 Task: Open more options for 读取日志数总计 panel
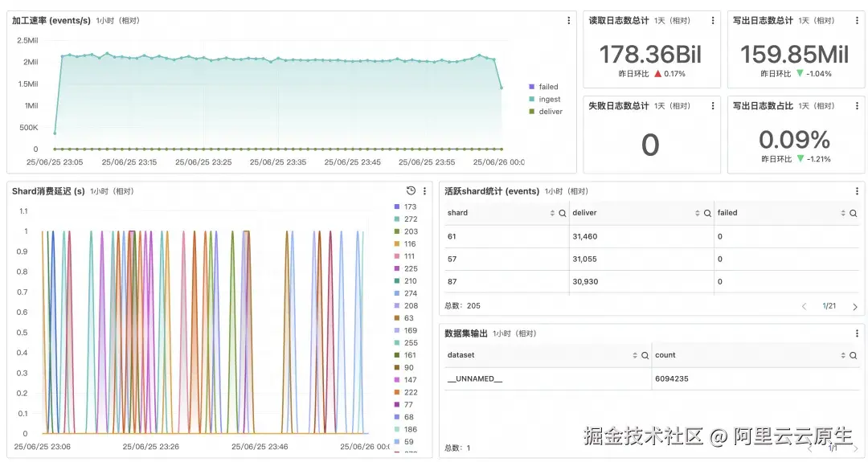tap(712, 20)
